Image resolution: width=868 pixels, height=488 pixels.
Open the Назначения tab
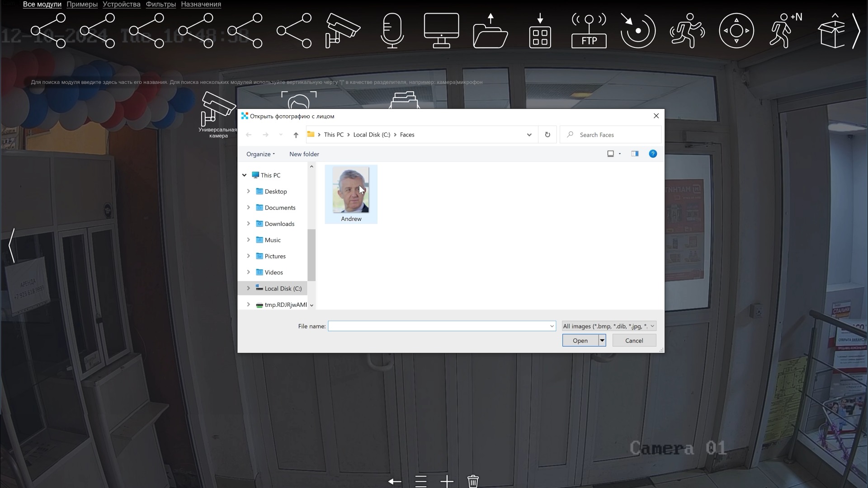[201, 5]
